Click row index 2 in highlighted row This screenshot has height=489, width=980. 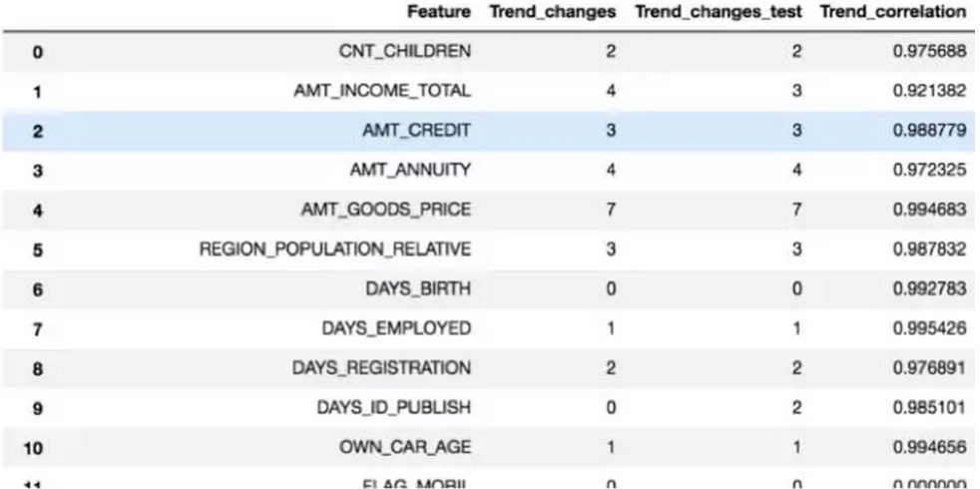[x=38, y=132]
